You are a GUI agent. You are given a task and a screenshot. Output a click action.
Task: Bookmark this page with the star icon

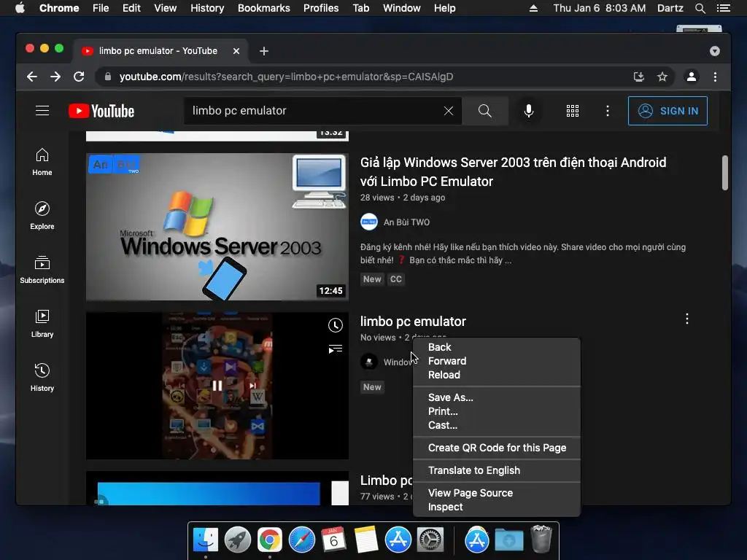click(x=662, y=77)
